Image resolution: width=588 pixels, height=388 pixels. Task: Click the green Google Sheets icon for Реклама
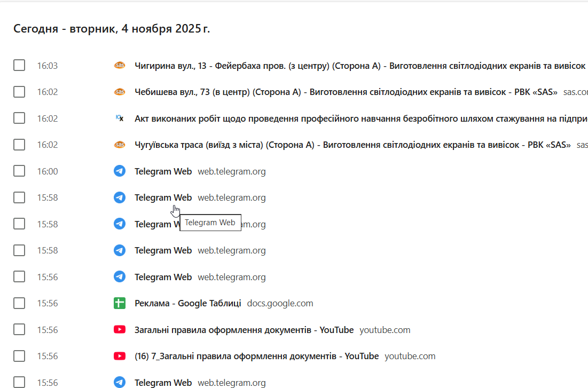coord(120,303)
